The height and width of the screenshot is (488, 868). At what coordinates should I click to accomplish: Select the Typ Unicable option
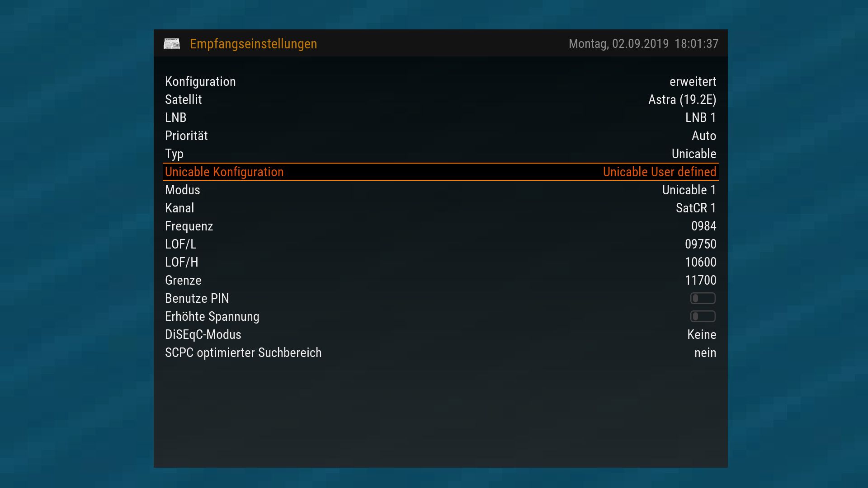click(x=694, y=154)
